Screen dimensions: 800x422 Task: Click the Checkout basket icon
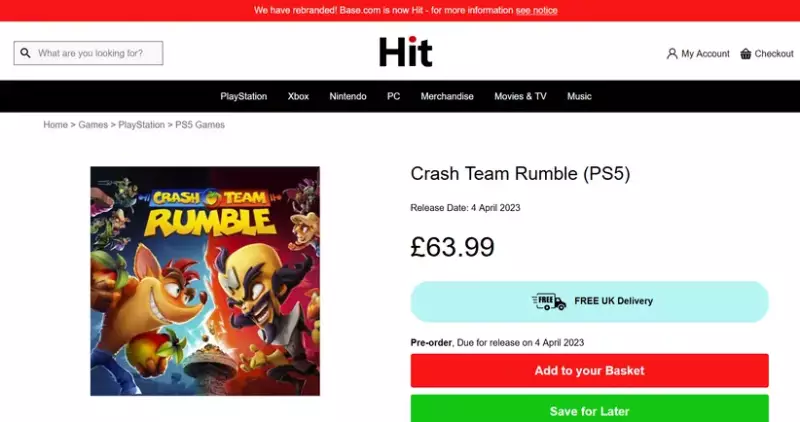746,54
